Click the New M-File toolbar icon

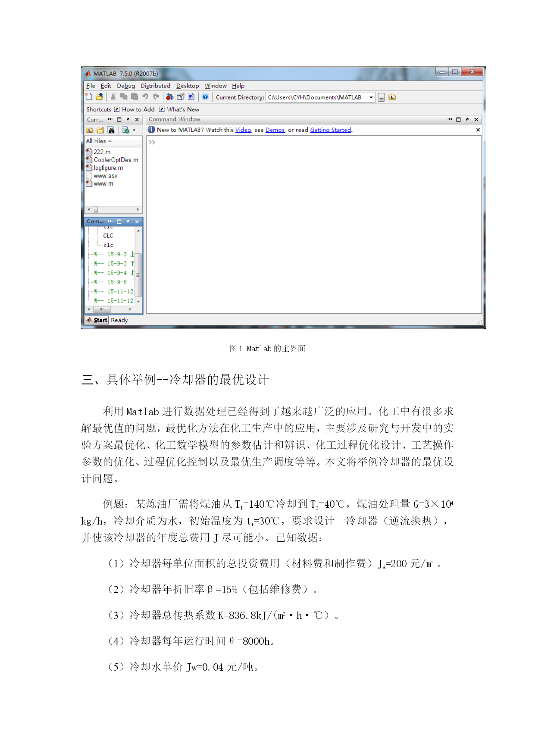(89, 97)
